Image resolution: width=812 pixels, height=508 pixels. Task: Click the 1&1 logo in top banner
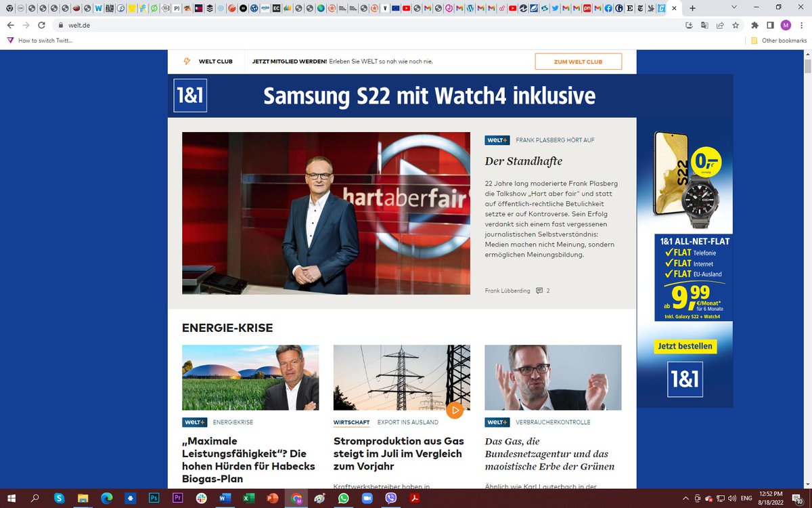[x=190, y=96]
